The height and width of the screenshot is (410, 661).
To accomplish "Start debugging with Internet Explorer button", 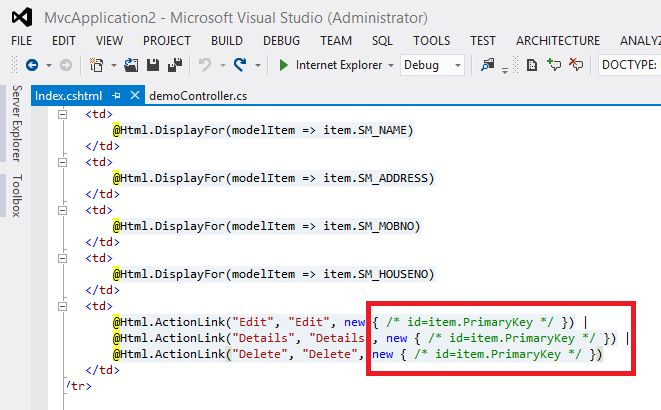I will pyautogui.click(x=330, y=65).
